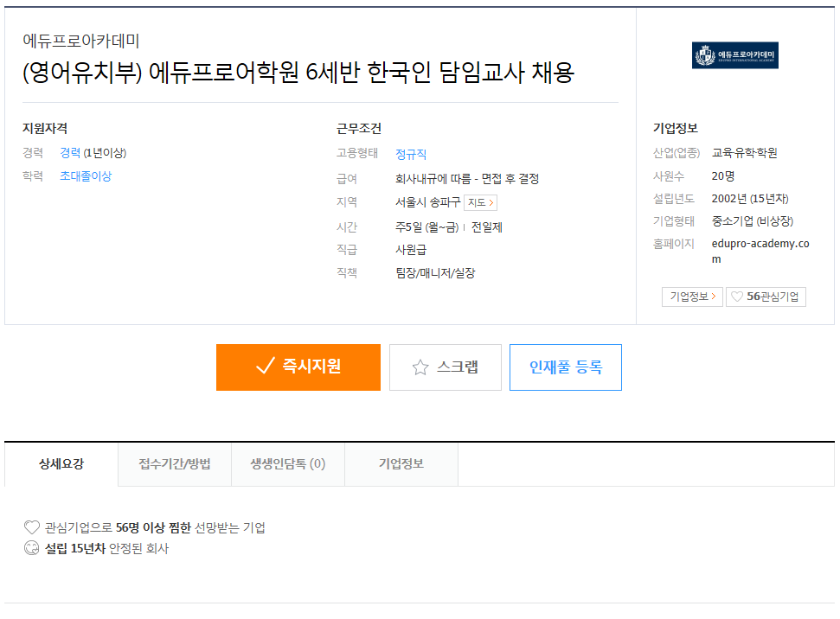Click the 초대졸이상 education link
Screen dimensions: 840x619
(x=86, y=176)
